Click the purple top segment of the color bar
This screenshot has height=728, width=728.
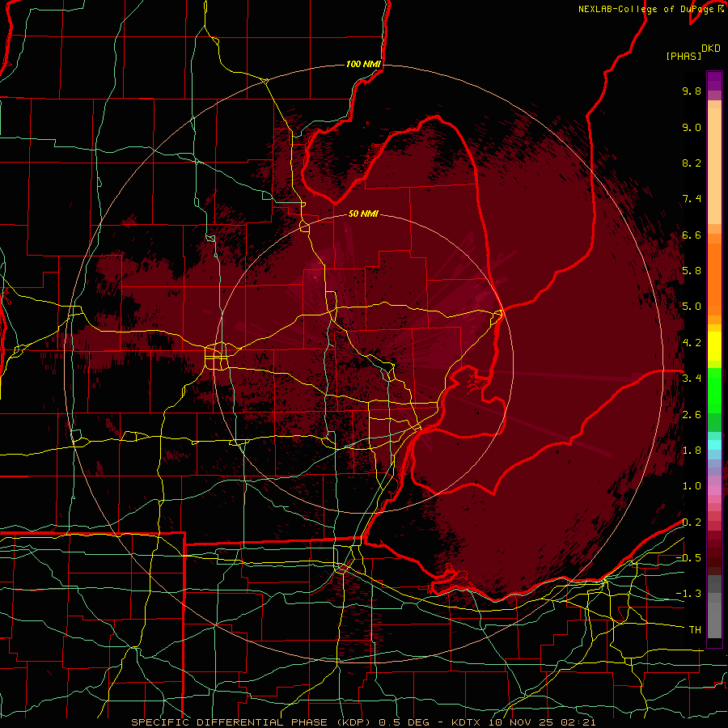(x=714, y=81)
